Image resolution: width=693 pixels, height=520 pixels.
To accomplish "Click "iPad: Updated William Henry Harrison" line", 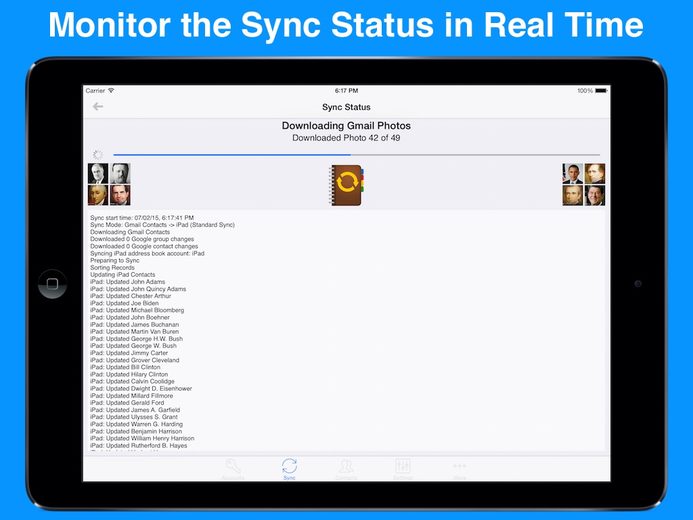I will point(142,438).
